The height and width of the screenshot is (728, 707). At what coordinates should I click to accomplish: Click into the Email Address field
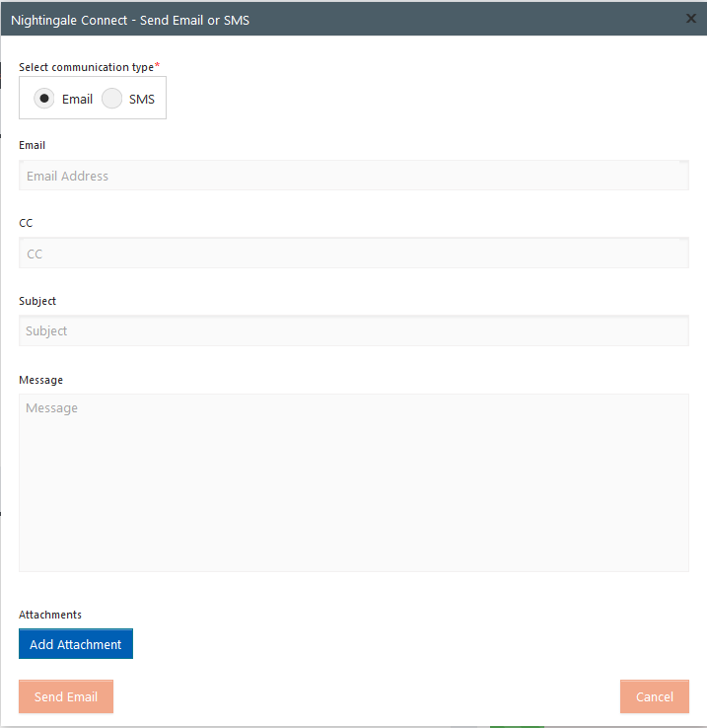pos(354,176)
